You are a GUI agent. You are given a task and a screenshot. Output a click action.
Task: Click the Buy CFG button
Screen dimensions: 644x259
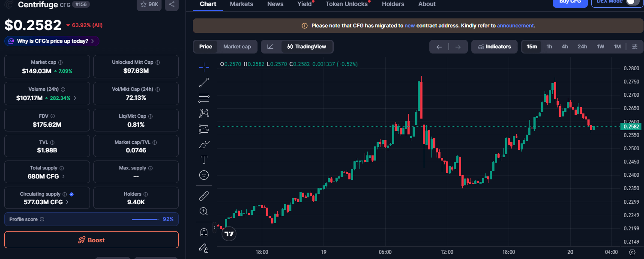point(570,2)
